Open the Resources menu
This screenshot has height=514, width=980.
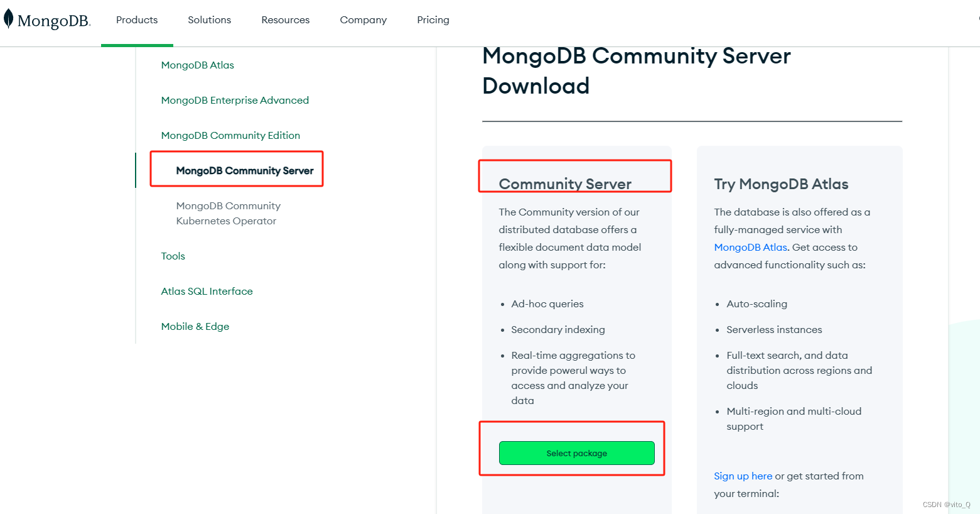(285, 19)
